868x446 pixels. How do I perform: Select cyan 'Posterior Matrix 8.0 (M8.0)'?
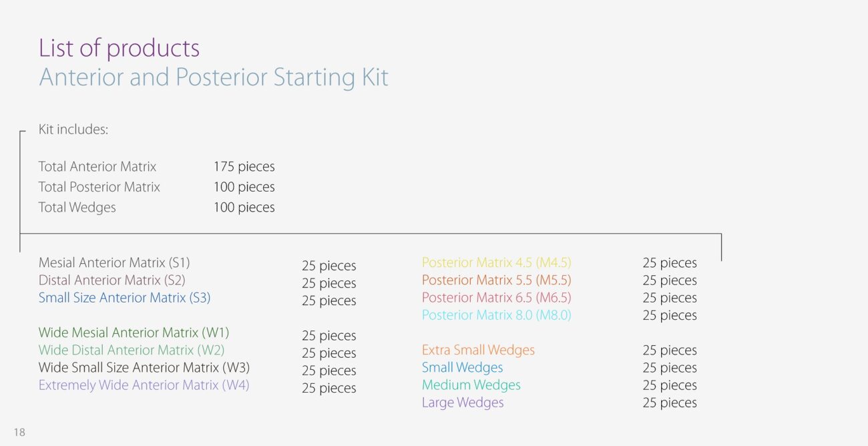point(496,315)
